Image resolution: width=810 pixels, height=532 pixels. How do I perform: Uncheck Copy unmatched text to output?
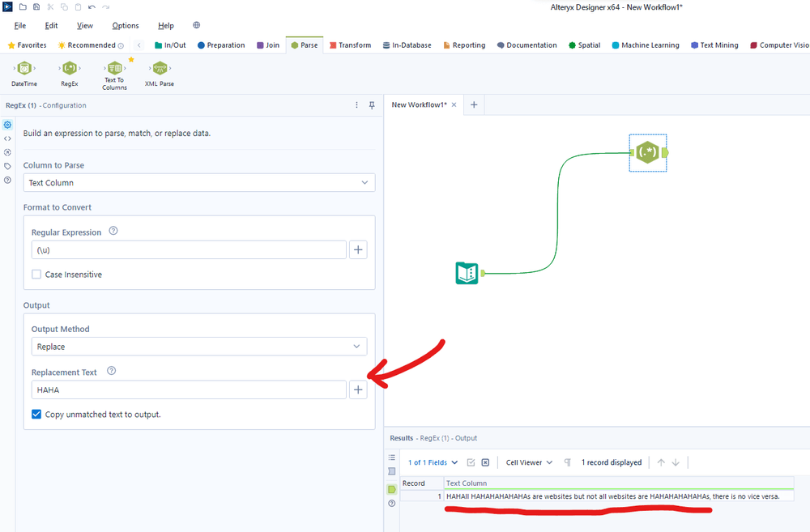[36, 415]
